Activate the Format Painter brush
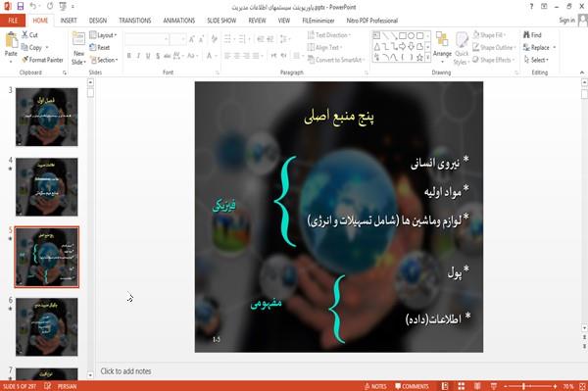Screen dimensions: 588x391 click(25, 60)
